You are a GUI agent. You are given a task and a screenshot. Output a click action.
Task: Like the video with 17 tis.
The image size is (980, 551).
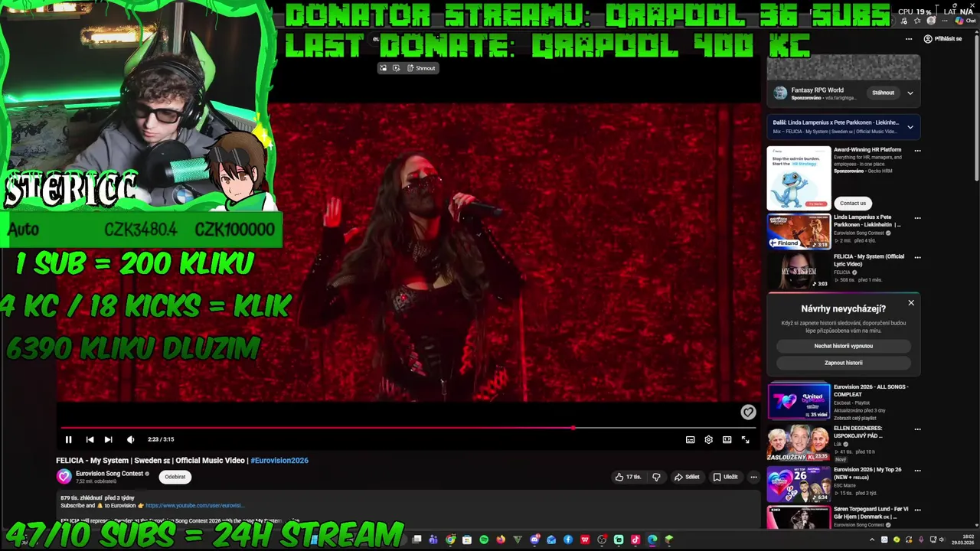click(628, 477)
